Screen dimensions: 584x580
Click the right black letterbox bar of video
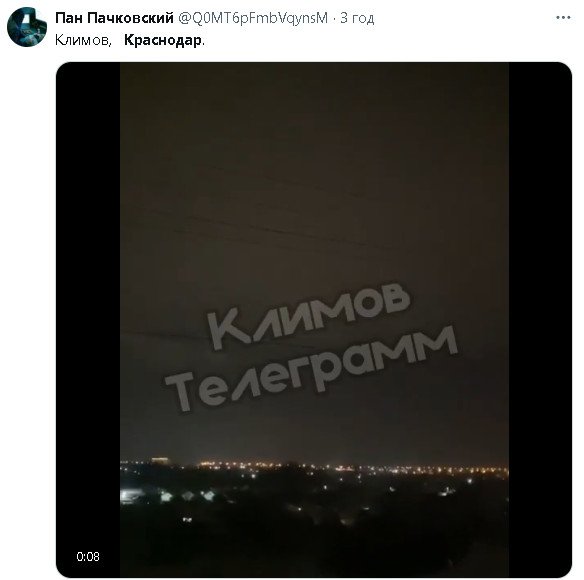tap(540, 320)
